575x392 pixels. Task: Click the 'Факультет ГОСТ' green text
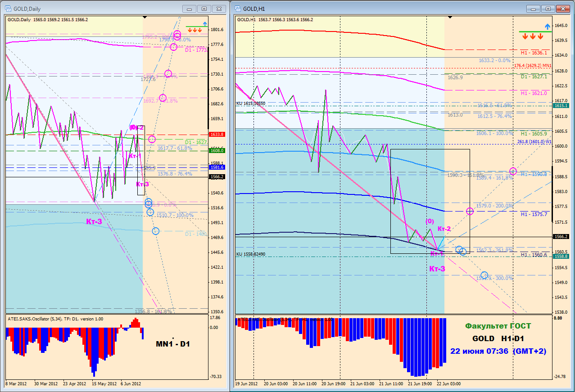pyautogui.click(x=498, y=326)
